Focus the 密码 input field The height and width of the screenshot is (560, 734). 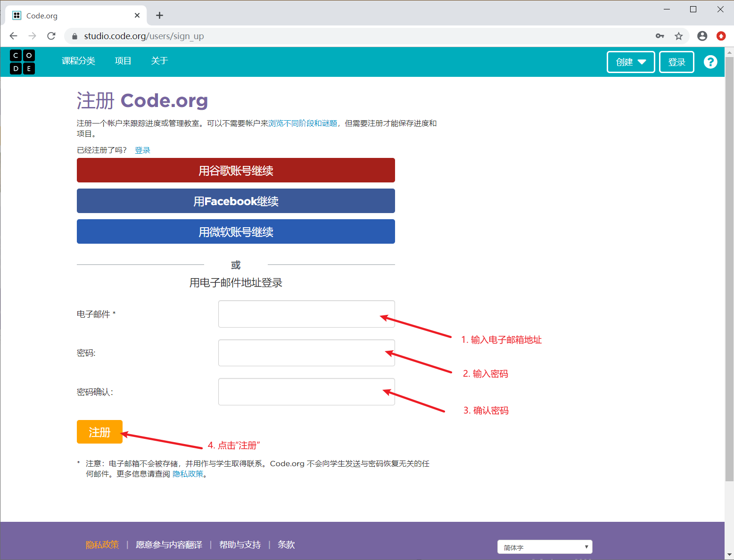coord(306,353)
